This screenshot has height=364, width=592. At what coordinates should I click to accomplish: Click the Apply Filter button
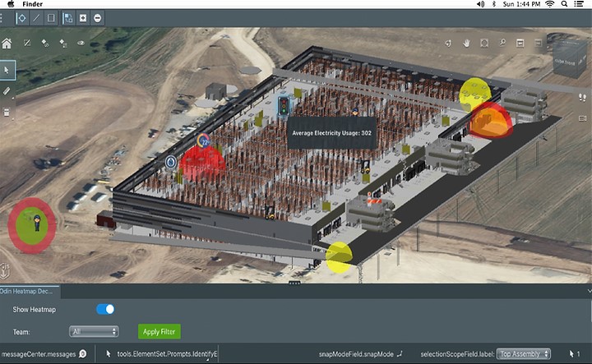(159, 331)
